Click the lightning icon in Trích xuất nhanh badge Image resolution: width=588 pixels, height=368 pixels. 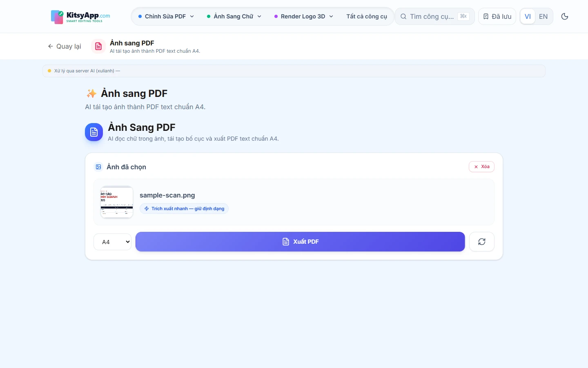click(147, 209)
